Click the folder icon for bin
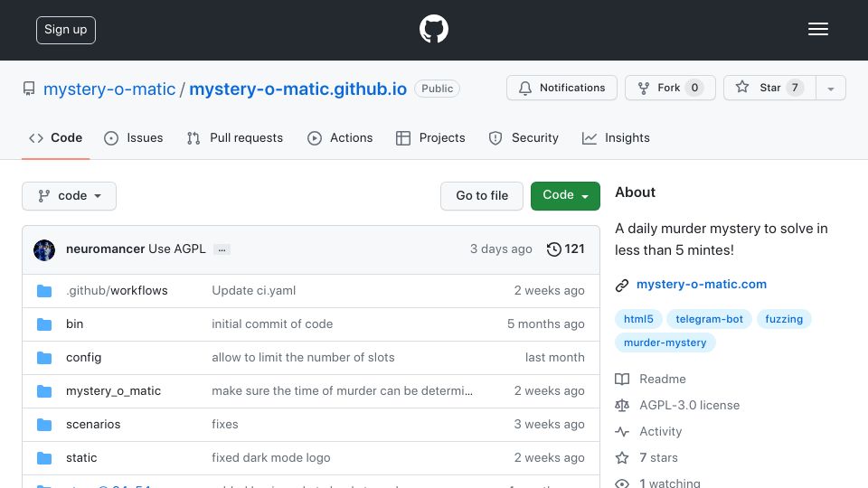 pyautogui.click(x=44, y=324)
